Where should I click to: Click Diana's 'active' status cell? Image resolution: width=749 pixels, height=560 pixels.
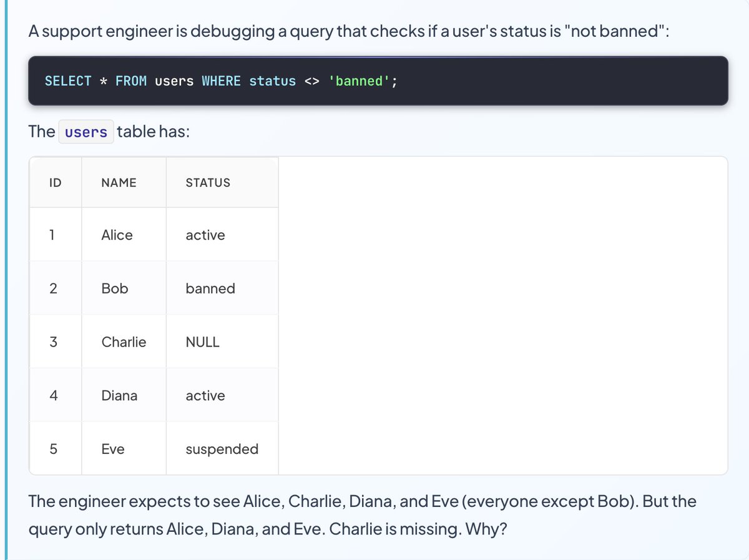pos(222,396)
